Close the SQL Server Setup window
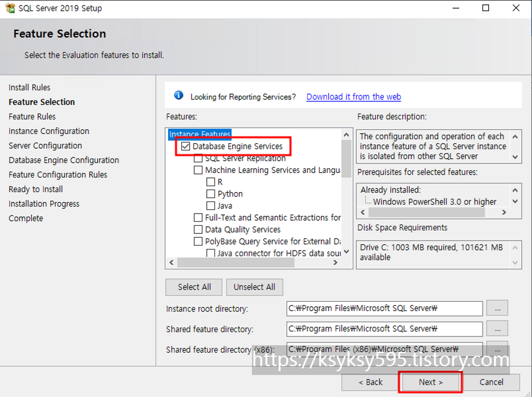The width and height of the screenshot is (532, 397). click(x=515, y=8)
